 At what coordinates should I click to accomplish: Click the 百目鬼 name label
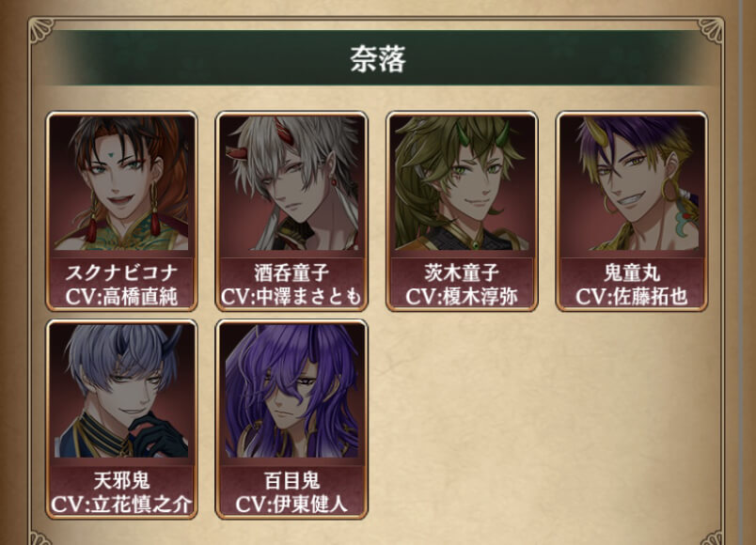291,480
